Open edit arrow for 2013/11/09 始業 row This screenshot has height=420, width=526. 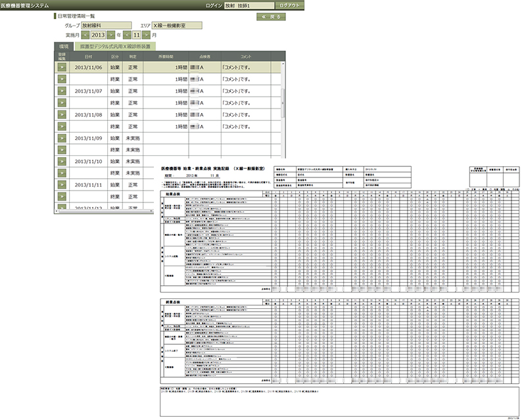pos(62,138)
